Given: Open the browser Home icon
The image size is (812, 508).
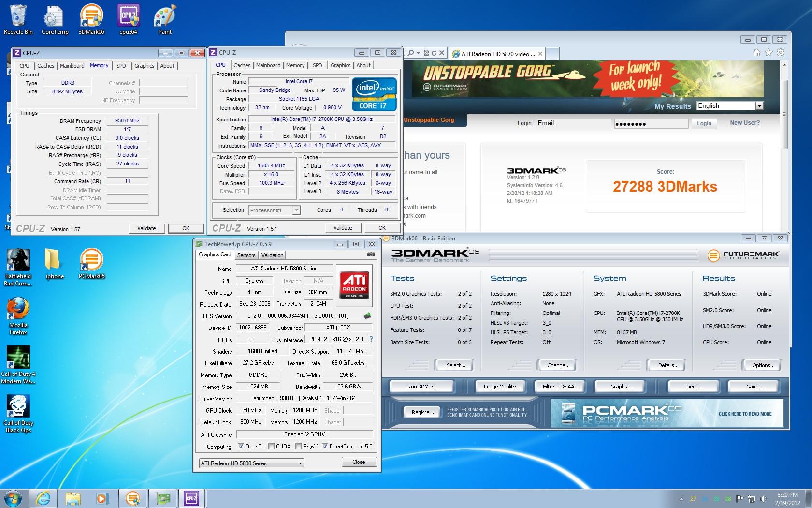Looking at the screenshot, I should (x=757, y=53).
